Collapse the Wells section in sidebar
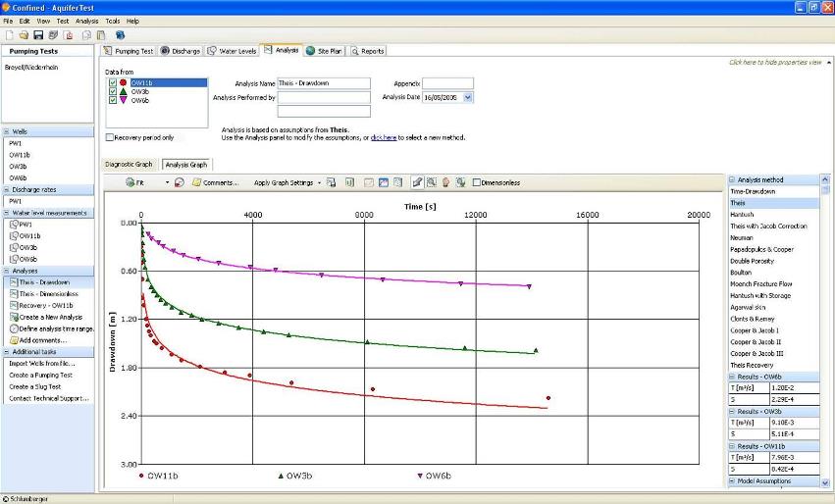 (7, 131)
